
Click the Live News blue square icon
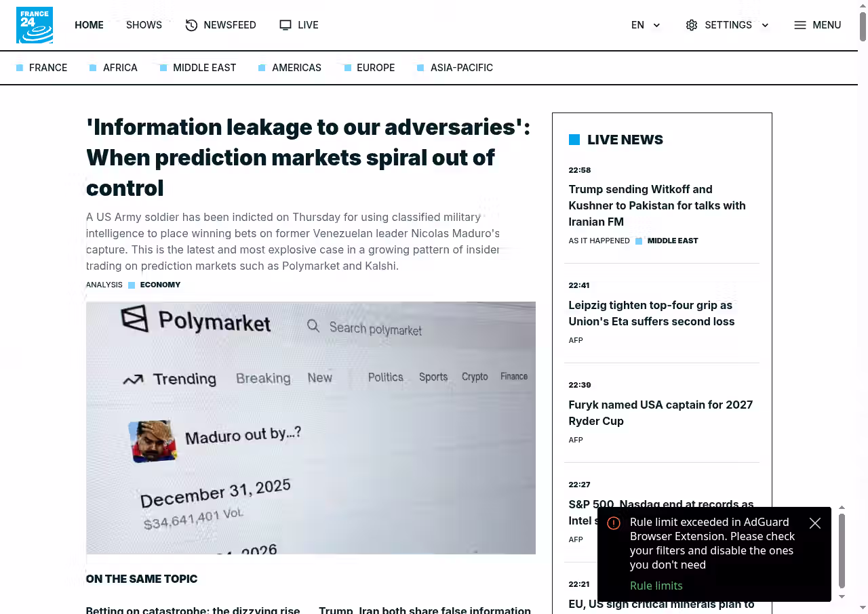point(574,140)
